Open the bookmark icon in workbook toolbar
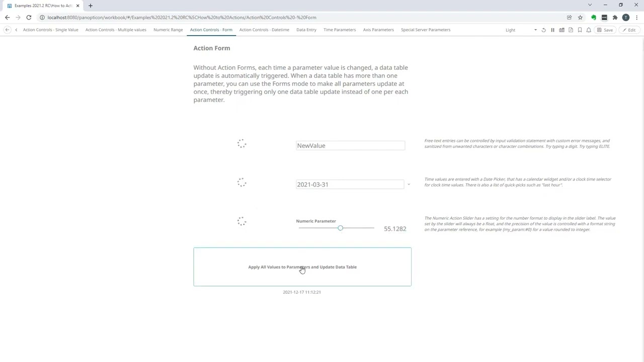The image size is (644, 362). click(x=580, y=30)
